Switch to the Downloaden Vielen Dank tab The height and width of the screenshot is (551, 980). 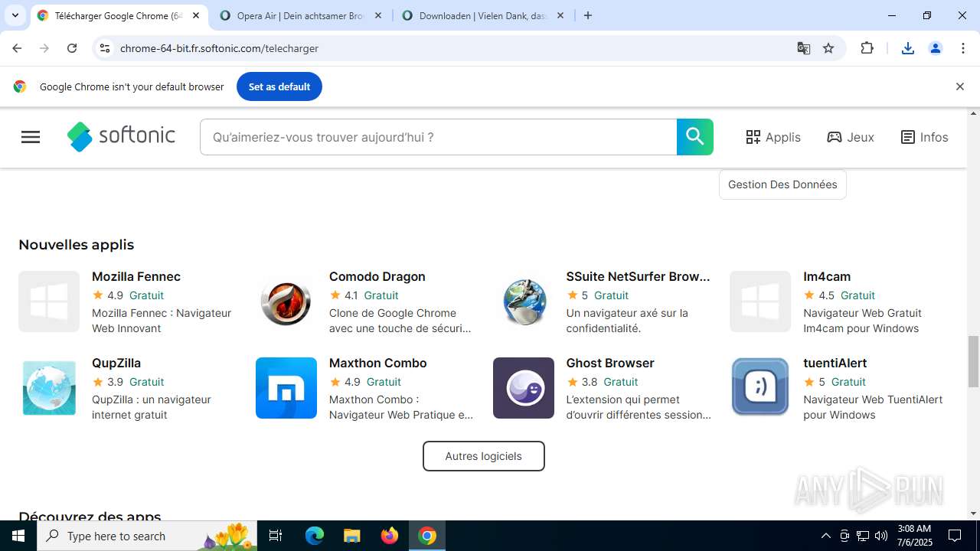click(x=482, y=15)
